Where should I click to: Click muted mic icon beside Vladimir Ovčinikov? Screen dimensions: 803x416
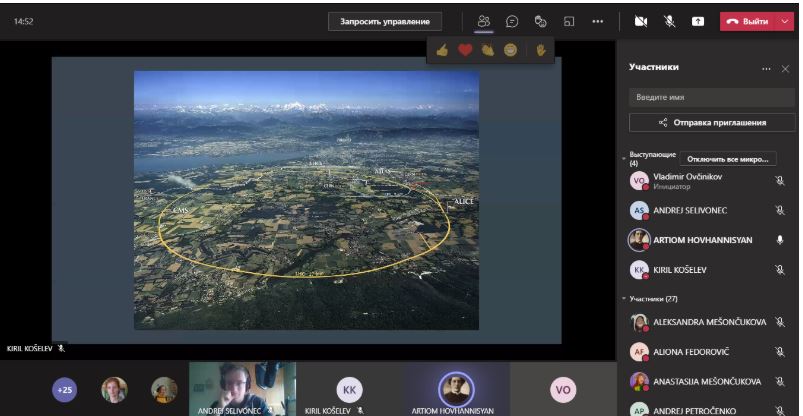779,181
